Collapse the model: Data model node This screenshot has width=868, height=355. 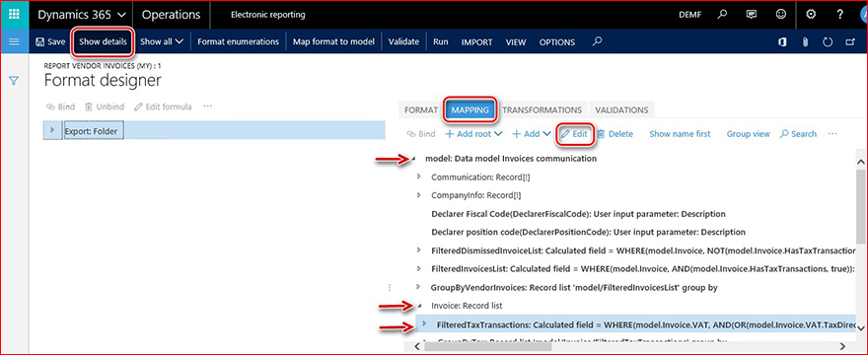click(414, 159)
